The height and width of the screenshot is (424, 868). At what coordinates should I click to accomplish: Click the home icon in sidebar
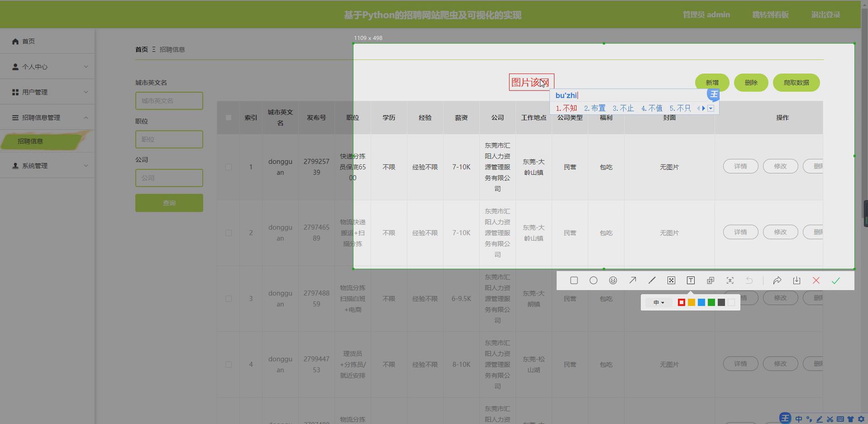[x=15, y=41]
